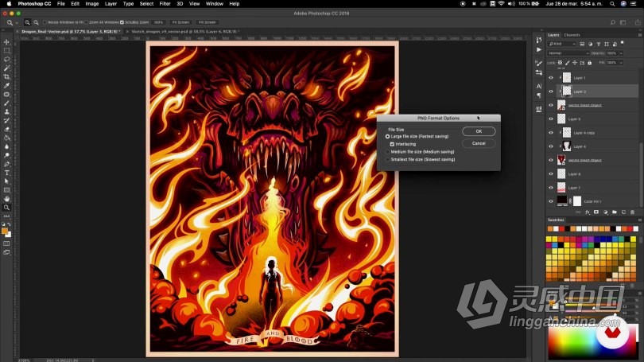Click Add layer mask icon
This screenshot has width=644, height=362.
point(596,212)
